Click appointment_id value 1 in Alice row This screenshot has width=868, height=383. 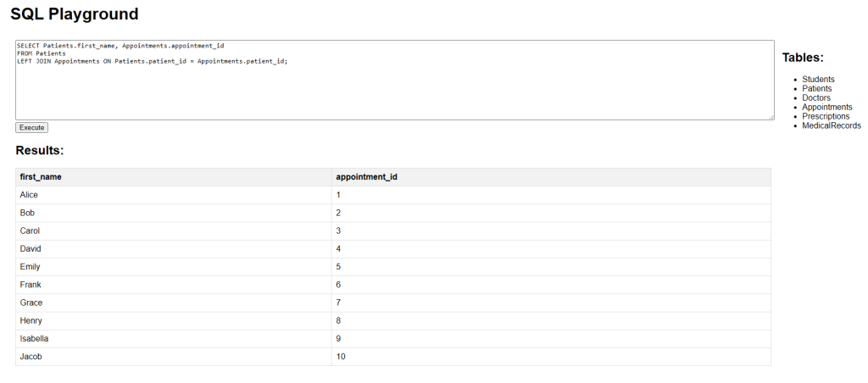(551, 195)
